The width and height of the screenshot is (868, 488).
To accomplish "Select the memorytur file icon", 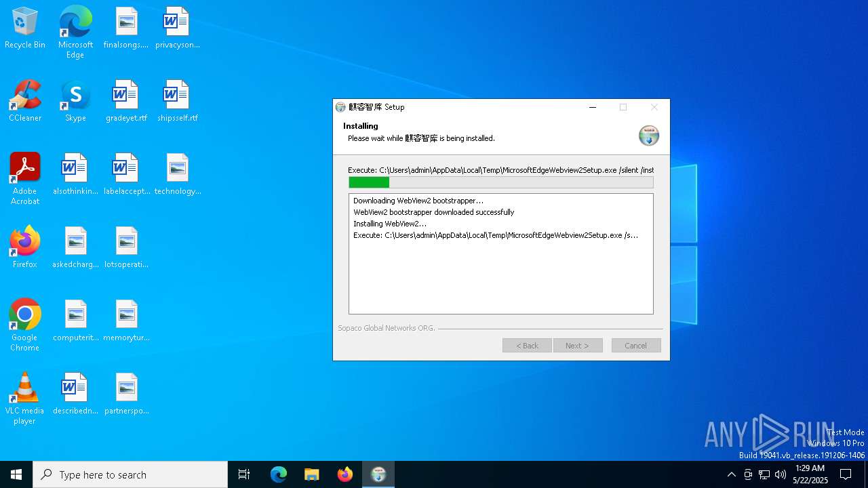I will tap(126, 321).
